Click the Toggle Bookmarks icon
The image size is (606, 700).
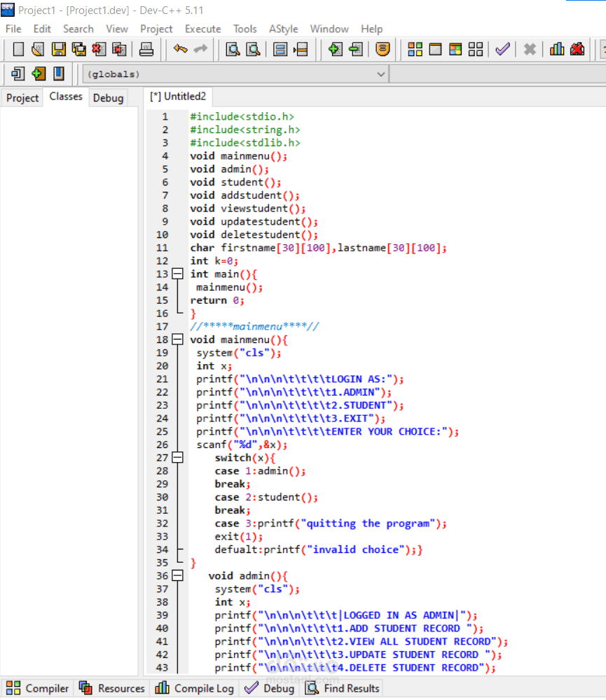point(39,73)
